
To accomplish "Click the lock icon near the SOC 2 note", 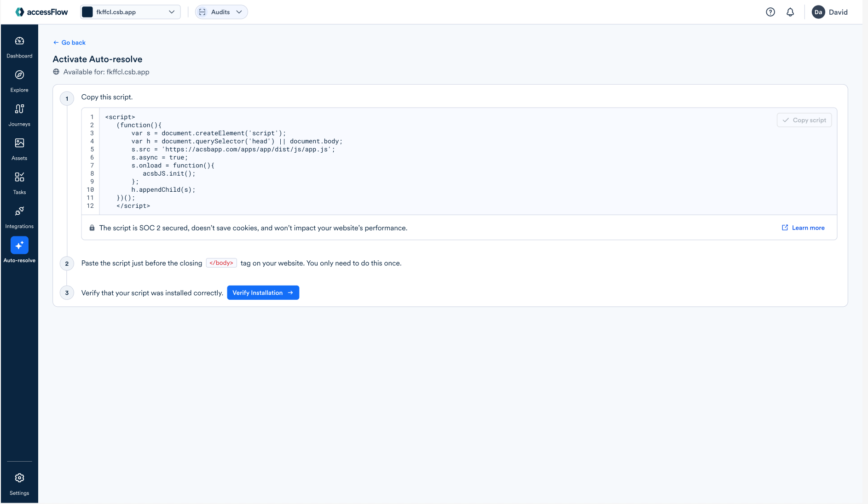I will tap(92, 228).
